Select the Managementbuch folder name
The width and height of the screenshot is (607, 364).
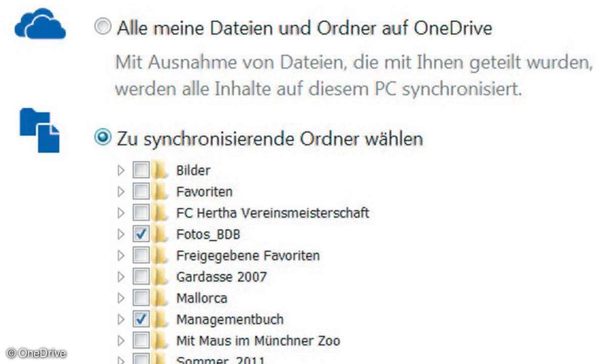[230, 320]
